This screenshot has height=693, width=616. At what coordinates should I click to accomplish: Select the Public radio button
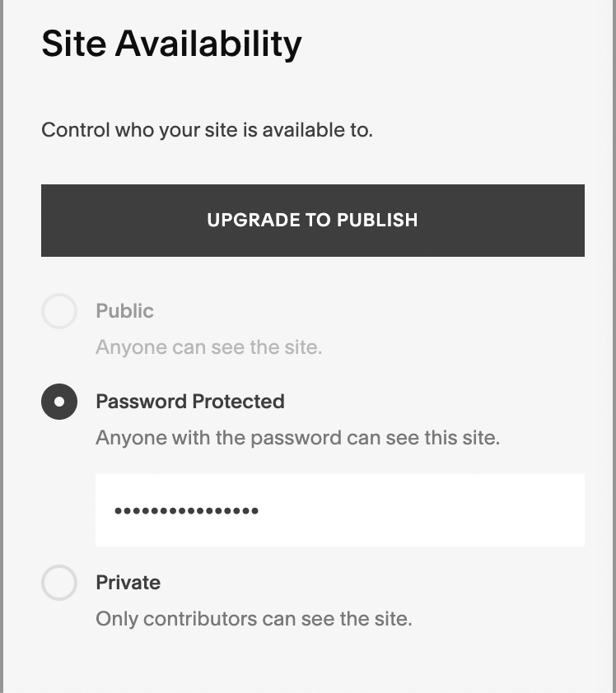pyautogui.click(x=59, y=311)
